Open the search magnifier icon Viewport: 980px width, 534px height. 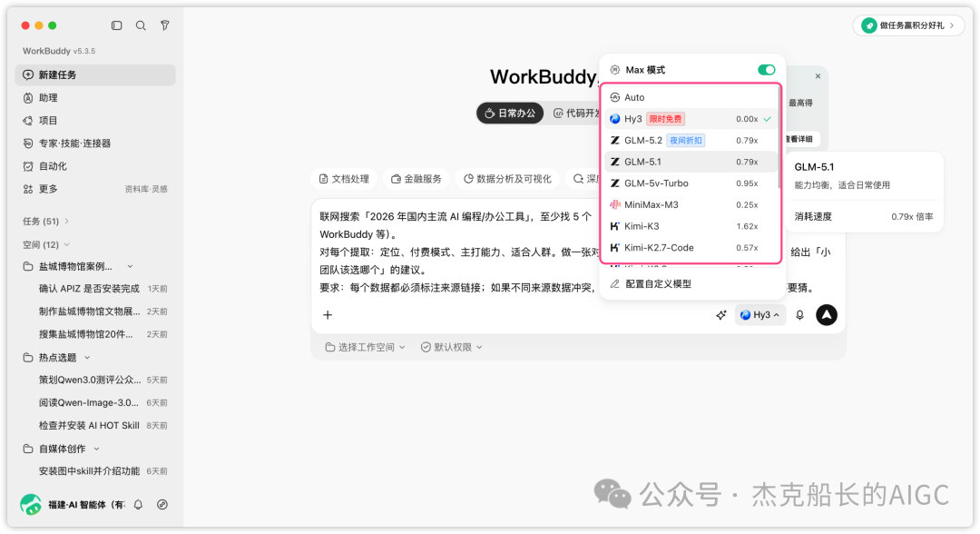click(141, 25)
